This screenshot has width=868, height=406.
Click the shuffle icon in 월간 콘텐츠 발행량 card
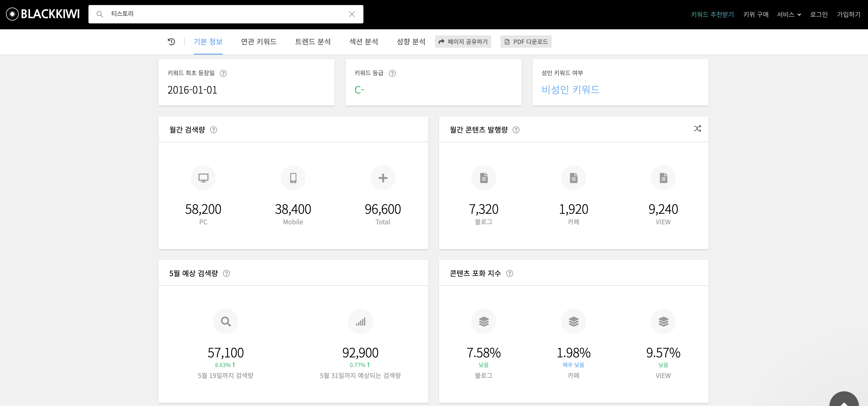pos(697,128)
